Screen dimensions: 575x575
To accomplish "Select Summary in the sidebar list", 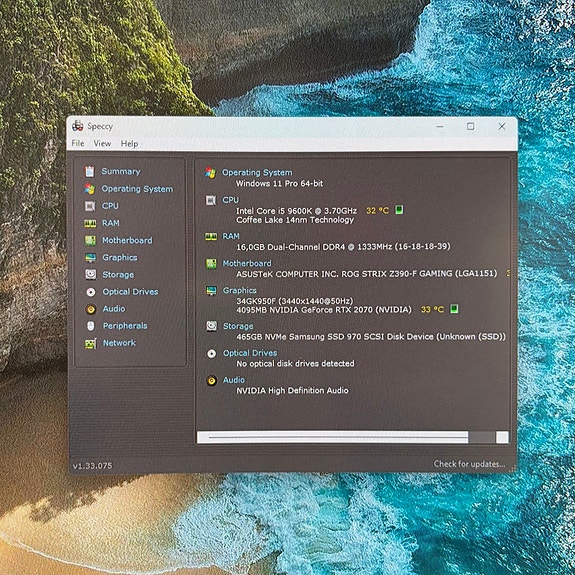I will [121, 171].
